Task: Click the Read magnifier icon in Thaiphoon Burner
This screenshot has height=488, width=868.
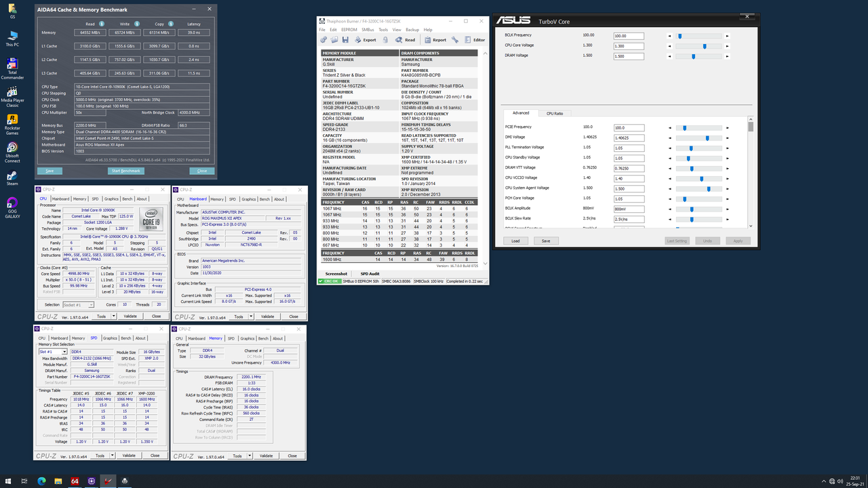Action: point(399,40)
